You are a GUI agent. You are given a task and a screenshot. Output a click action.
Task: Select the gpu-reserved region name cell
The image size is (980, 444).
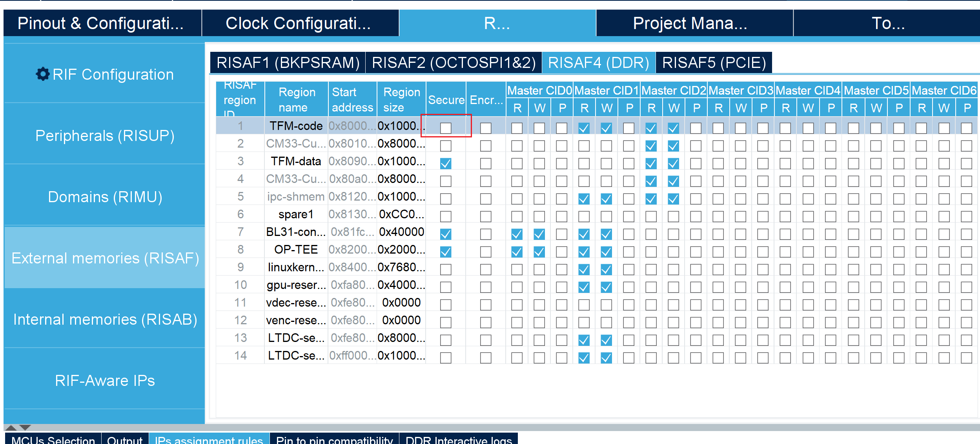296,285
